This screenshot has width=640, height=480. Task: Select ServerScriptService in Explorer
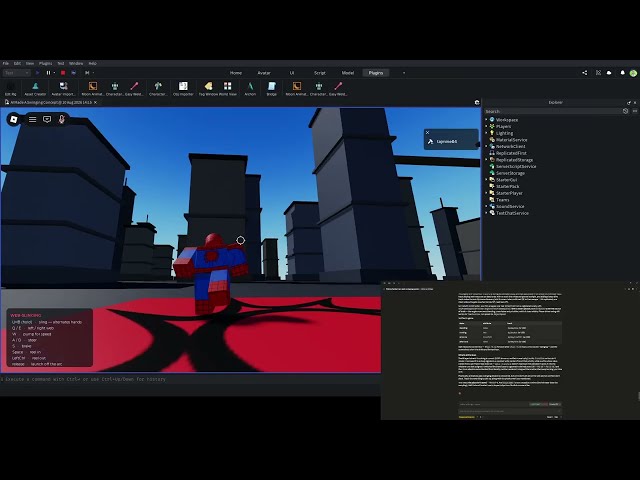pyautogui.click(x=516, y=167)
